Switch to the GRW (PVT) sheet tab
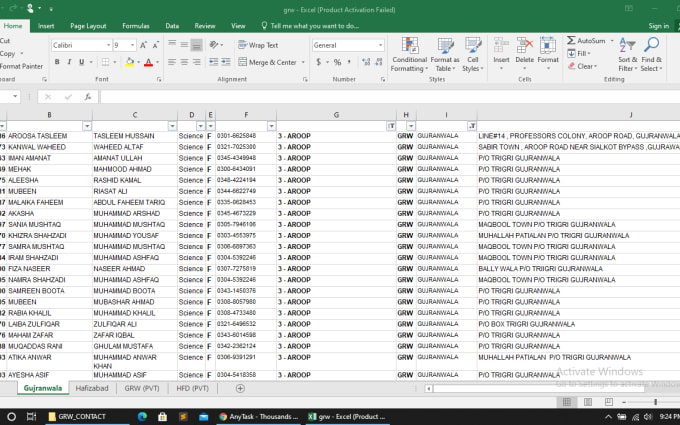 142,388
